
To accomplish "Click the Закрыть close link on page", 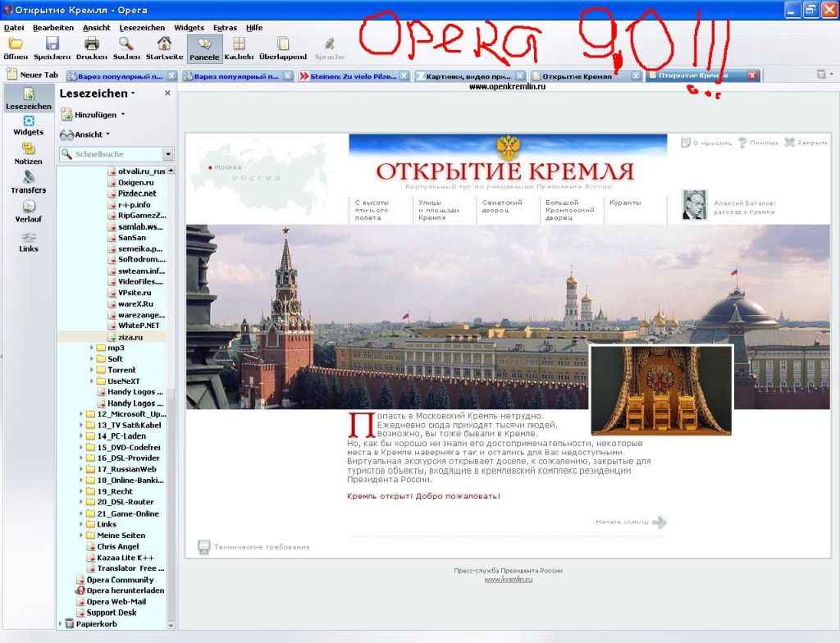I will 806,143.
